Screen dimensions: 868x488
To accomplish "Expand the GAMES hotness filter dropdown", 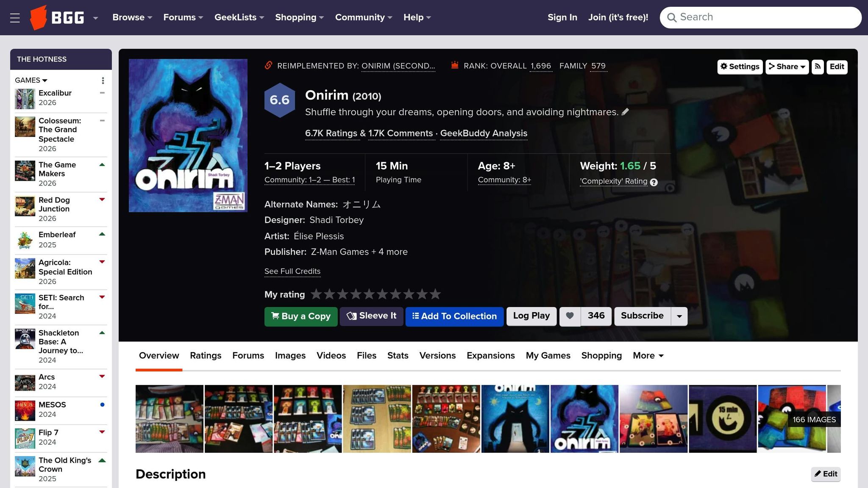I will (x=31, y=80).
